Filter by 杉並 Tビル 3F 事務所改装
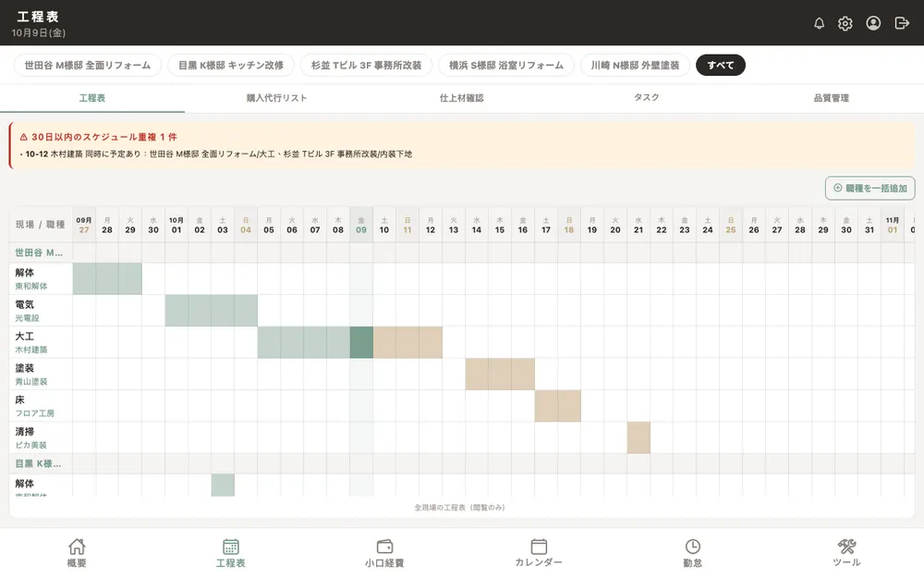 [366, 65]
